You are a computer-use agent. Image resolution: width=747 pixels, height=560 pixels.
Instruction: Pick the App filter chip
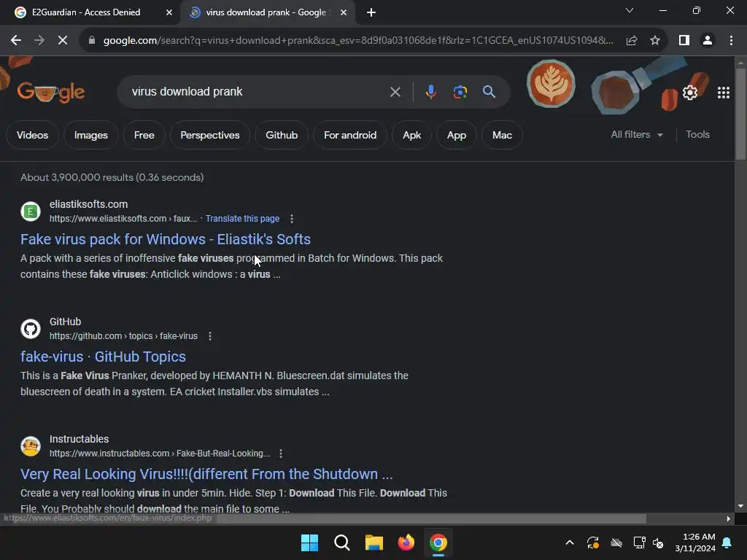[457, 135]
